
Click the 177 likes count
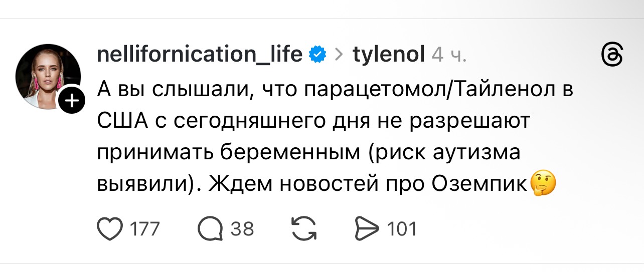(x=144, y=229)
